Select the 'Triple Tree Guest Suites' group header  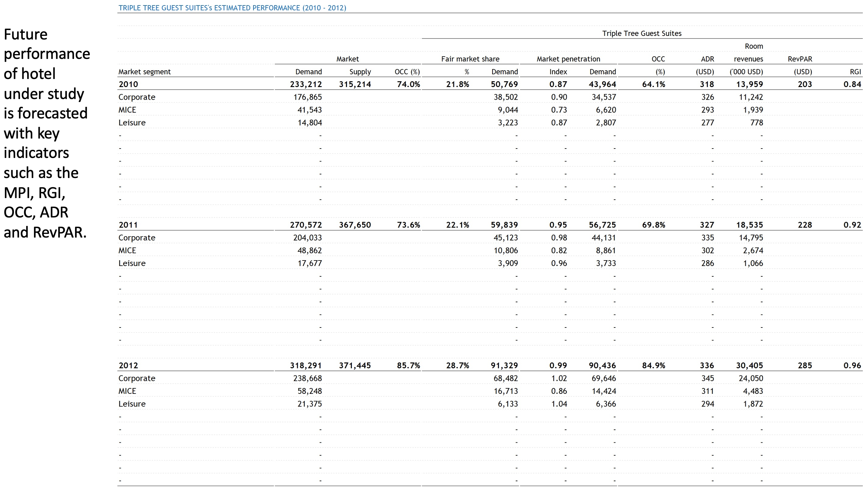(642, 33)
